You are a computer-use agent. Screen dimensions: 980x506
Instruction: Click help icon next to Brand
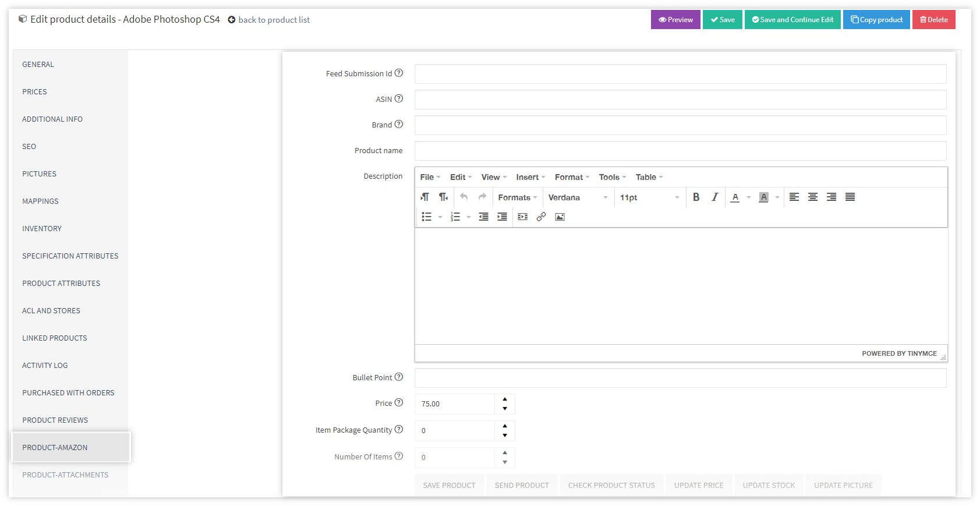coord(399,124)
